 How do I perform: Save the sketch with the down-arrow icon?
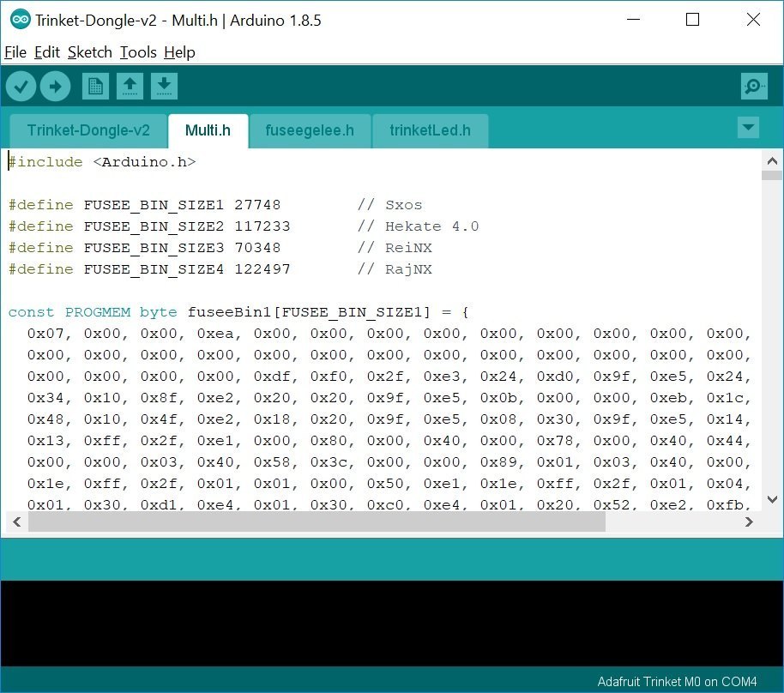(164, 86)
